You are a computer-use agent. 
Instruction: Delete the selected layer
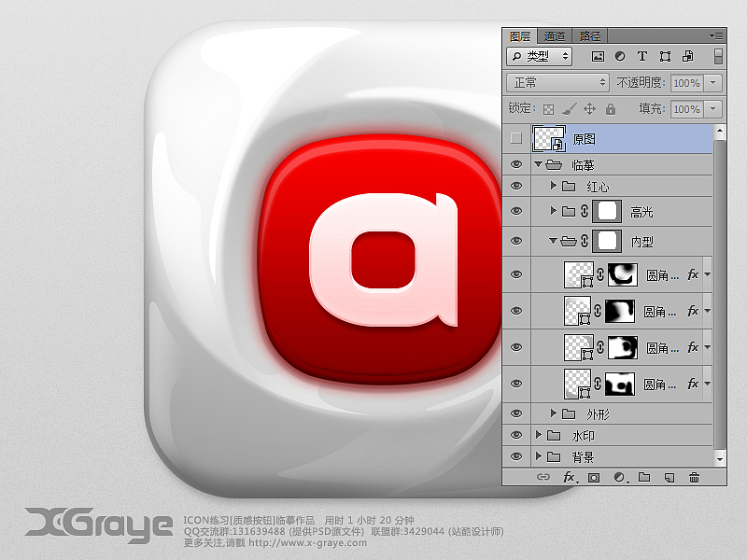694,477
